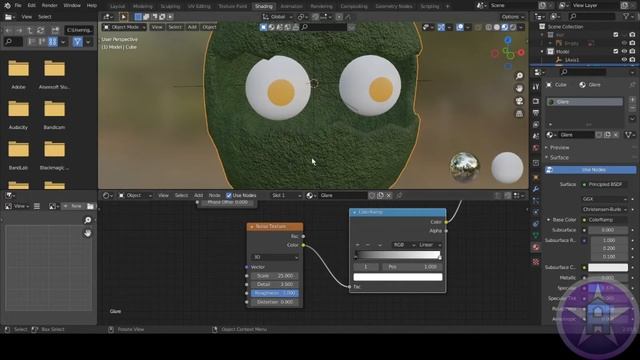Switch to rendered viewport shading

pos(513,27)
